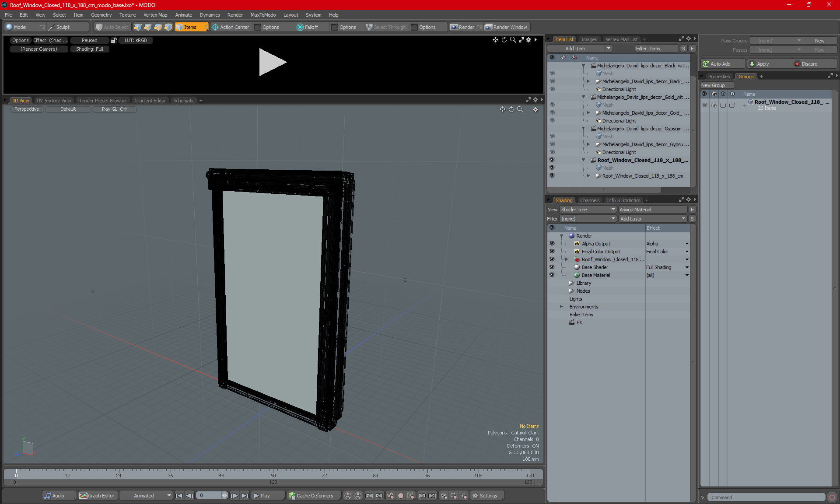This screenshot has width=840, height=504.
Task: Open 3D viewport gear settings
Action: [535, 109]
